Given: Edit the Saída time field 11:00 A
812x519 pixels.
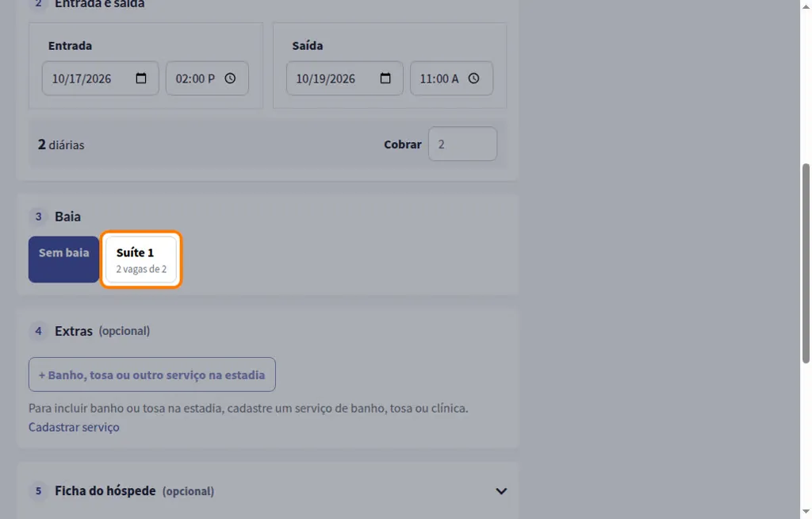Looking at the screenshot, I should tap(451, 79).
